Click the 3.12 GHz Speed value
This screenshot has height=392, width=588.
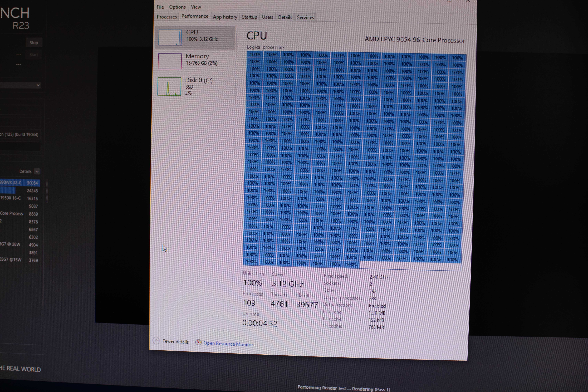coord(288,284)
